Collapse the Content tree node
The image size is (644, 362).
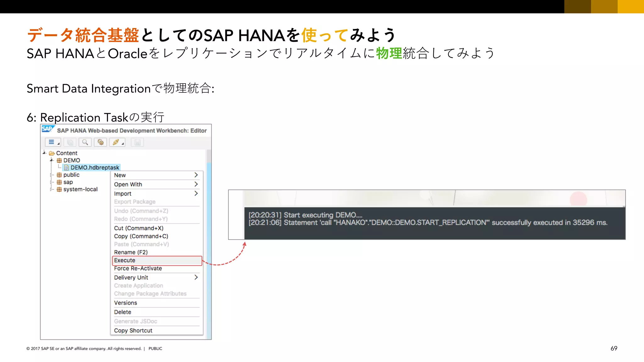pyautogui.click(x=44, y=153)
